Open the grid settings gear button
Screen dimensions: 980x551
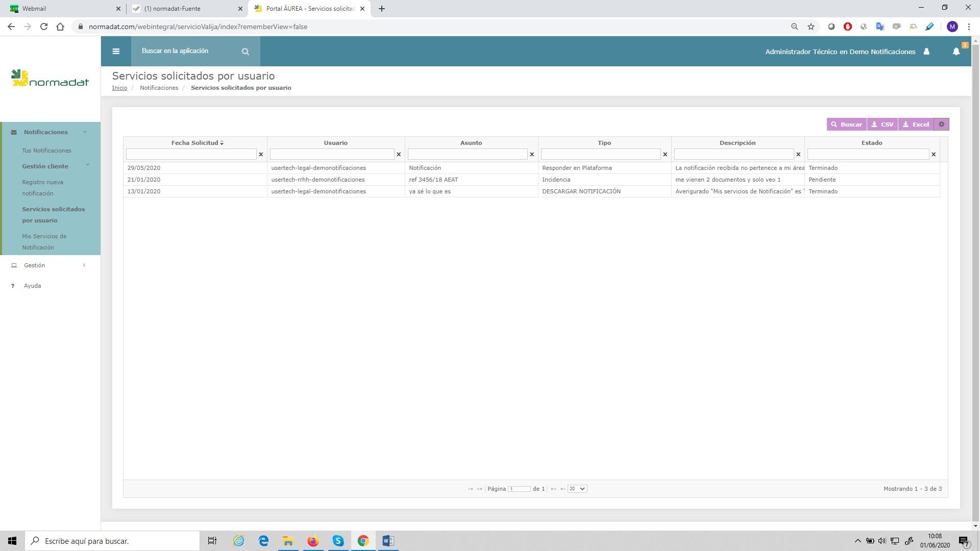point(941,124)
